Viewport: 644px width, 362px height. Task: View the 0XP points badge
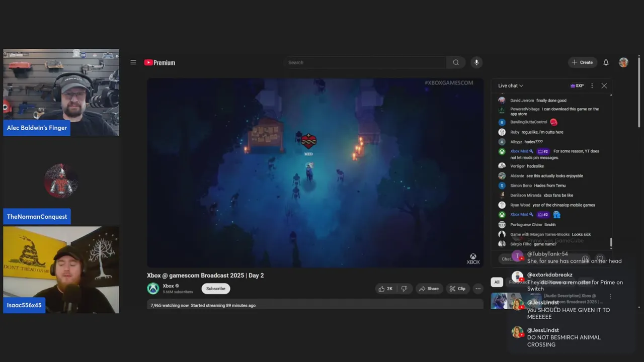(577, 86)
